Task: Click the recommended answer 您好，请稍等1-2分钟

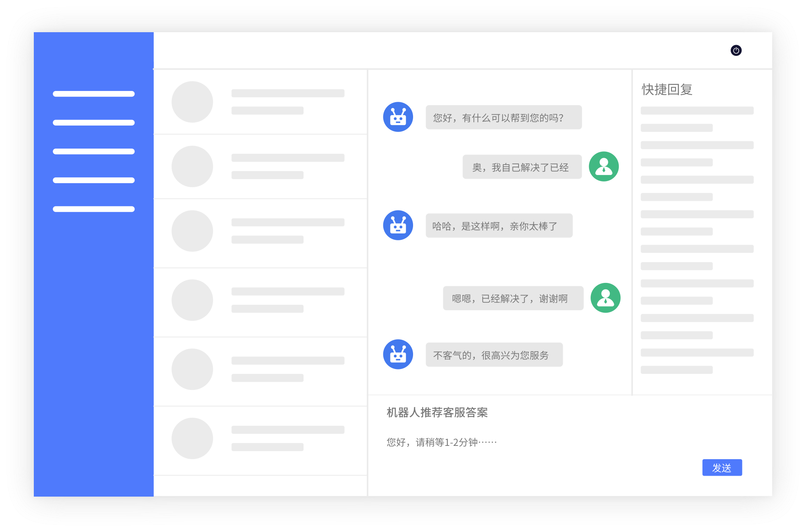Action: click(442, 442)
